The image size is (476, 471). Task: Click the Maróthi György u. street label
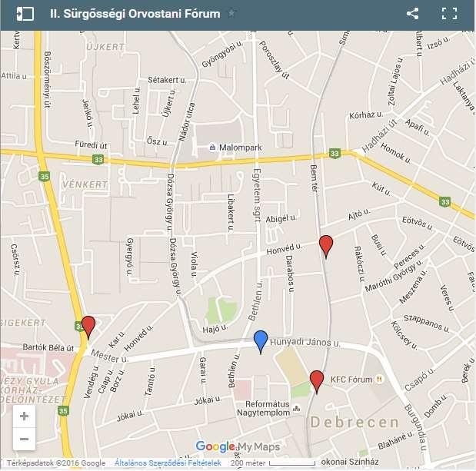394,275
